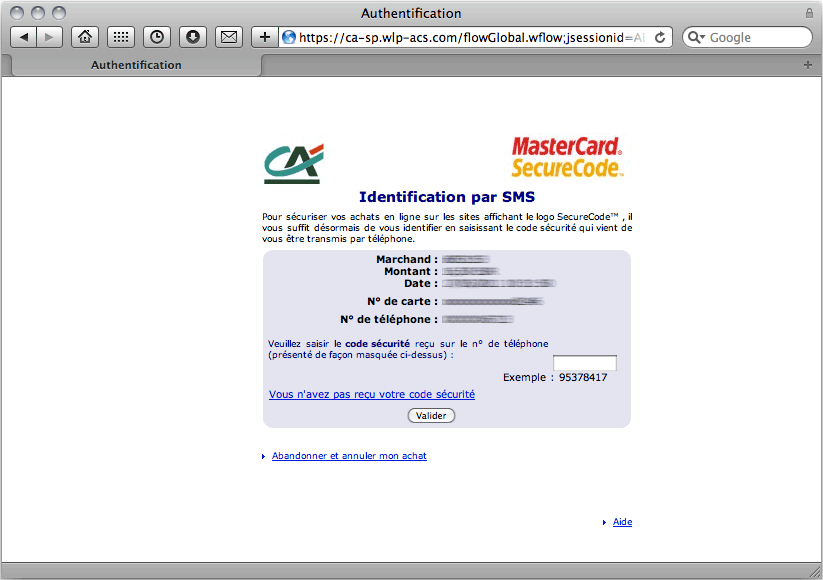Click the window zoom button
Screen dimensions: 823x580
point(59,13)
